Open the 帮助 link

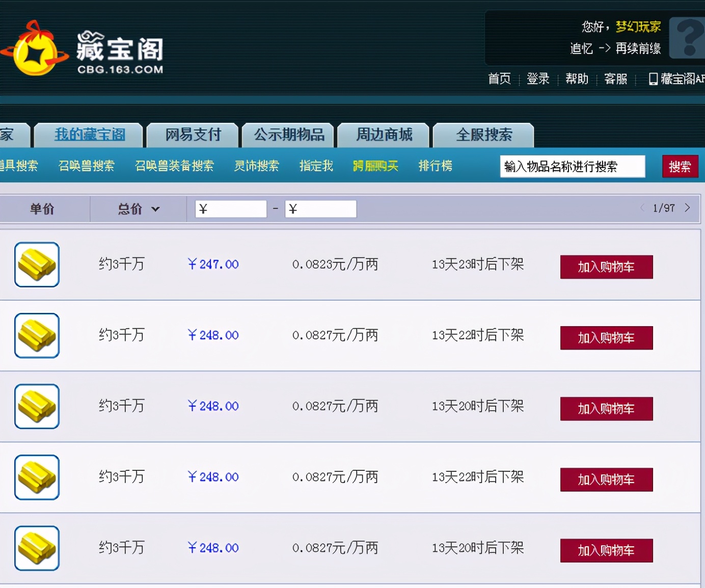click(577, 78)
